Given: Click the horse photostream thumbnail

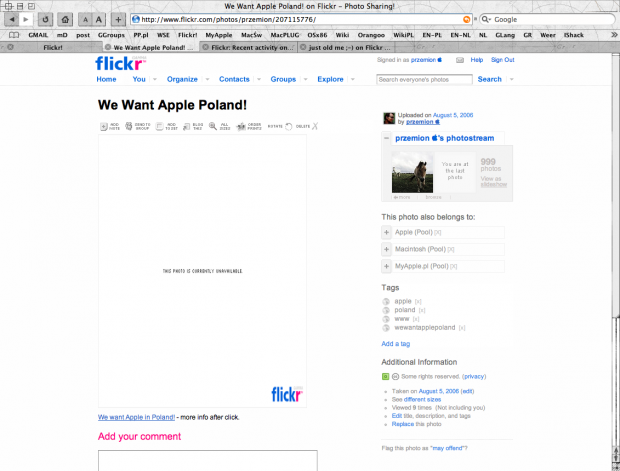Looking at the screenshot, I should pyautogui.click(x=412, y=172).
